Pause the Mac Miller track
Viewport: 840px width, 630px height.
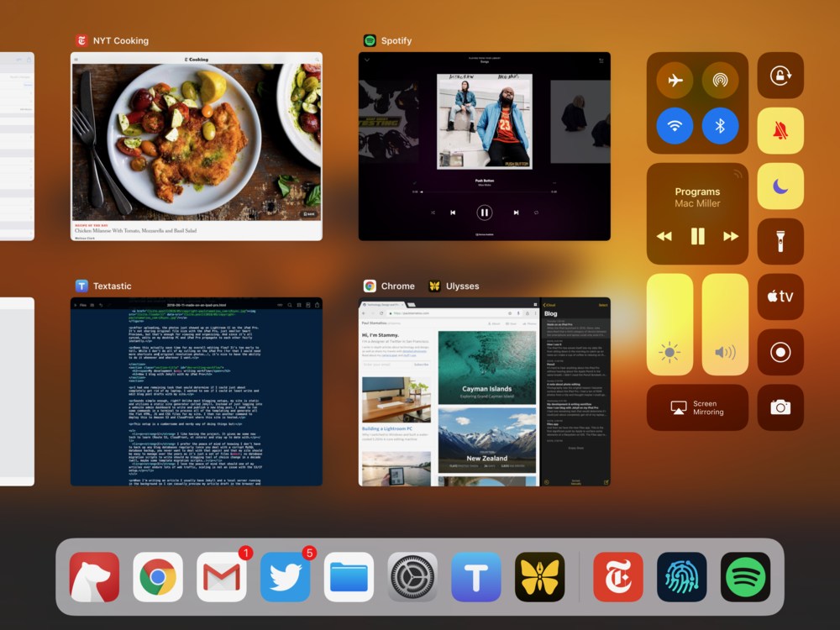click(x=697, y=237)
